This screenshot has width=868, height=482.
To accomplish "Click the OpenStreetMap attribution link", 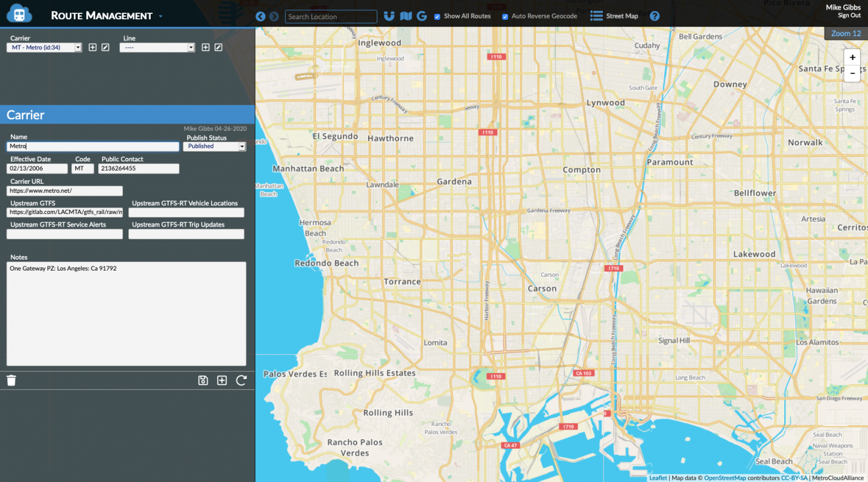I will click(x=725, y=478).
